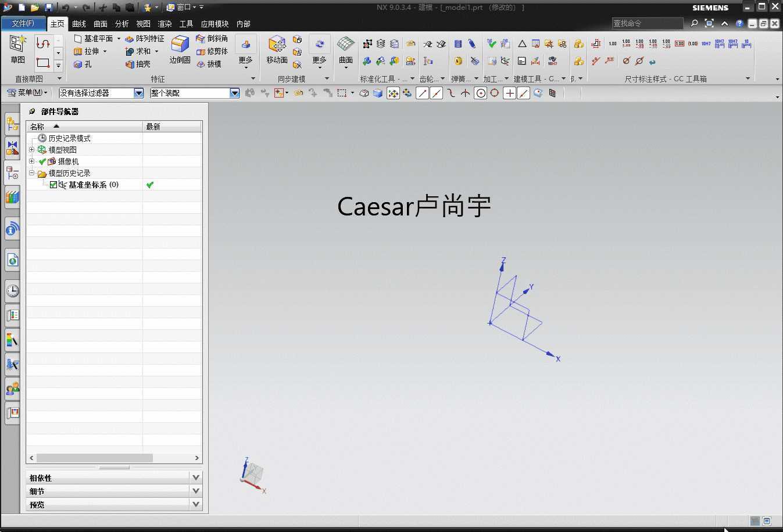Select the 边倒圆 (Edge Blend) tool
Image resolution: width=783 pixels, height=532 pixels.
[x=180, y=49]
